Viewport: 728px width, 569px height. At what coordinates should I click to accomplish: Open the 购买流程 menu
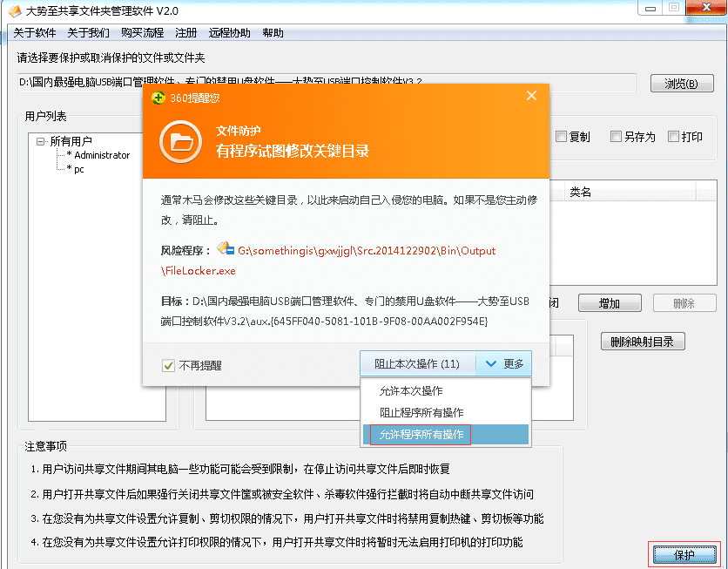point(143,33)
